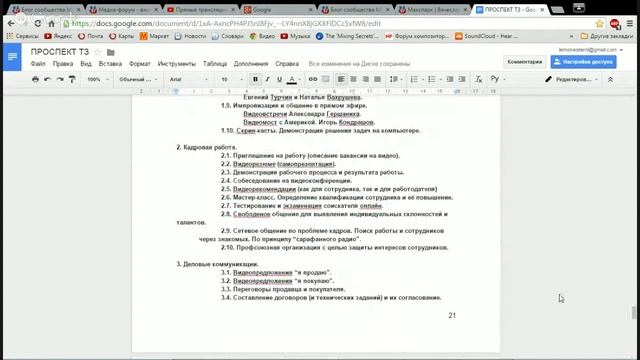Open the Docs home icon

click(x=12, y=57)
